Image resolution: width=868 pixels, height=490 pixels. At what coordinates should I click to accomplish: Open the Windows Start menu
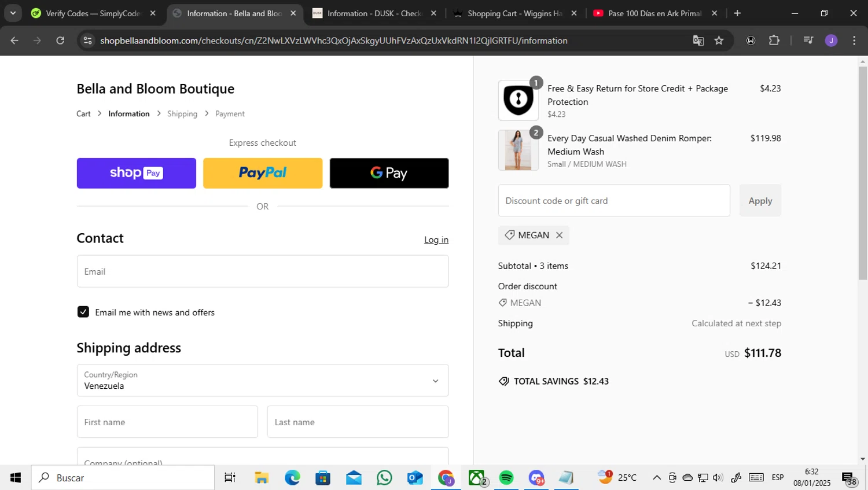(x=16, y=478)
